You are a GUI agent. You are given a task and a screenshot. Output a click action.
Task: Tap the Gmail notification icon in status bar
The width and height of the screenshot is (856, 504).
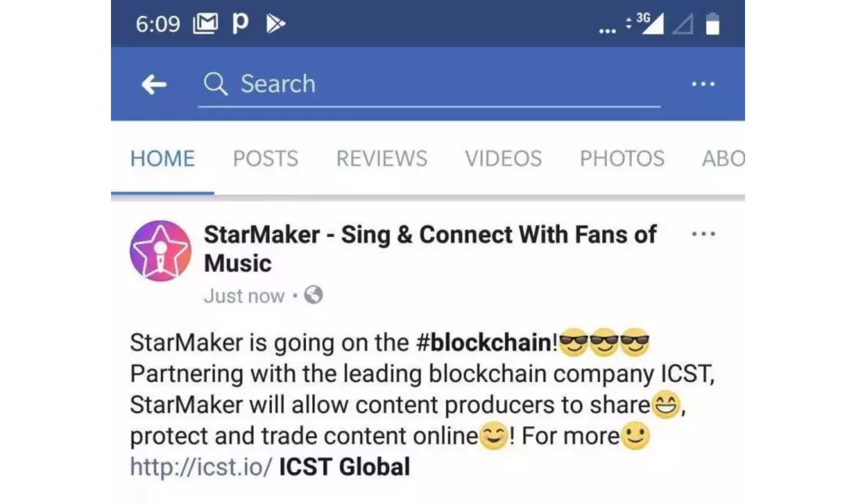(x=205, y=23)
